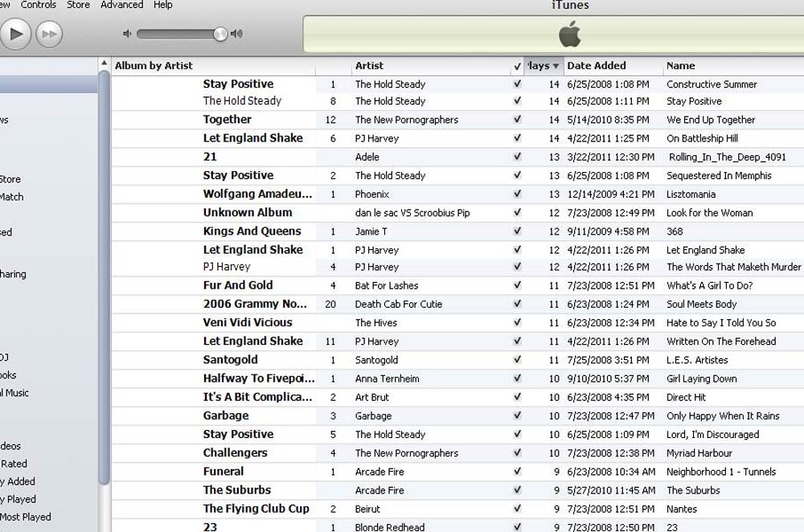The image size is (804, 532).
Task: Uncheck the Sequestered In Memphis checkbox
Action: (517, 174)
